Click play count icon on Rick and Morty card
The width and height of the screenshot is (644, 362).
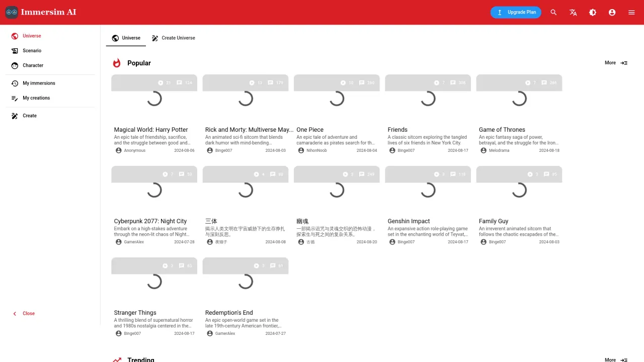point(252,83)
